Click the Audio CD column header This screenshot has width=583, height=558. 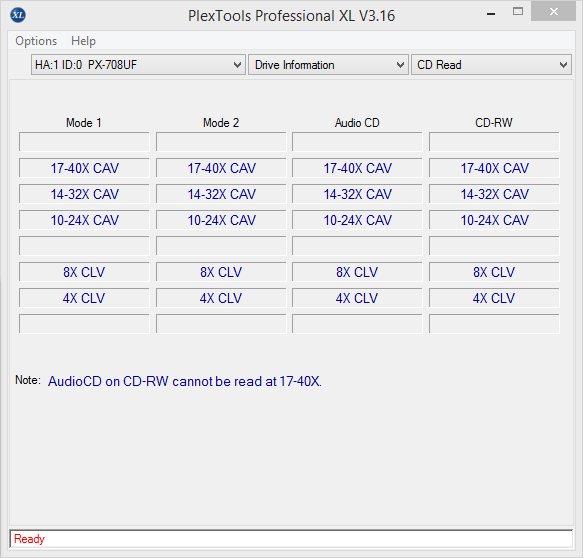pos(357,123)
